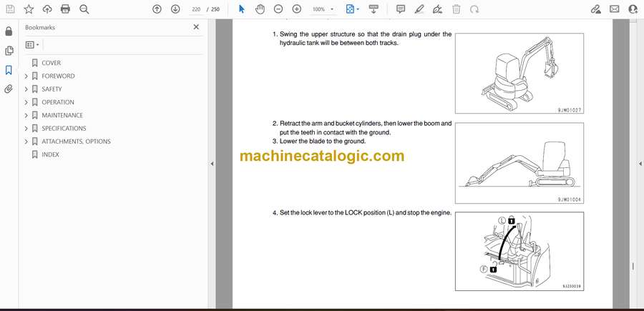Click the page number field showing 220
Viewport: 644px width, 311px height.
[x=196, y=9]
